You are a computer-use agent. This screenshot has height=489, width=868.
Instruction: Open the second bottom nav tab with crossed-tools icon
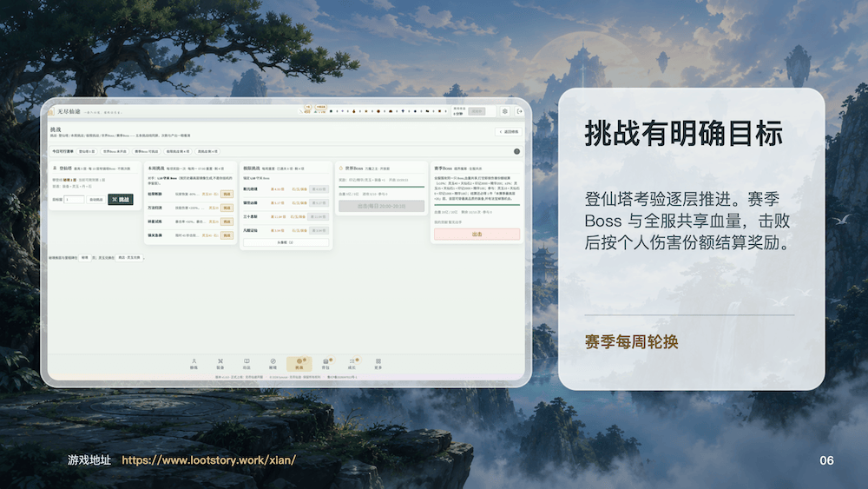point(220,364)
